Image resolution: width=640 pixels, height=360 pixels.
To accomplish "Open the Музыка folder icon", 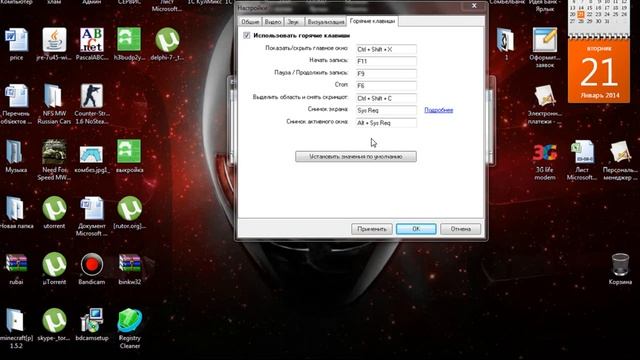I will click(x=16, y=152).
